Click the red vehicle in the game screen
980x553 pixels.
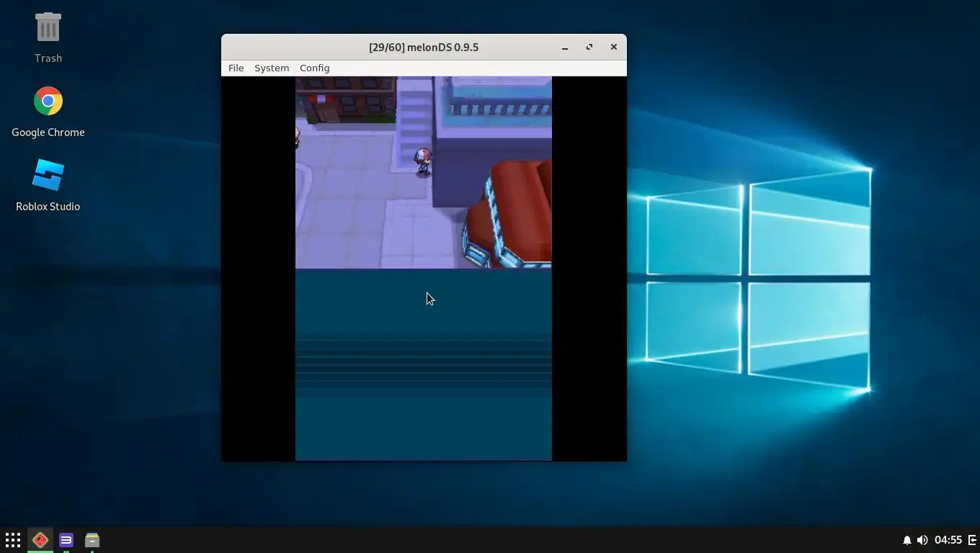coord(508,213)
